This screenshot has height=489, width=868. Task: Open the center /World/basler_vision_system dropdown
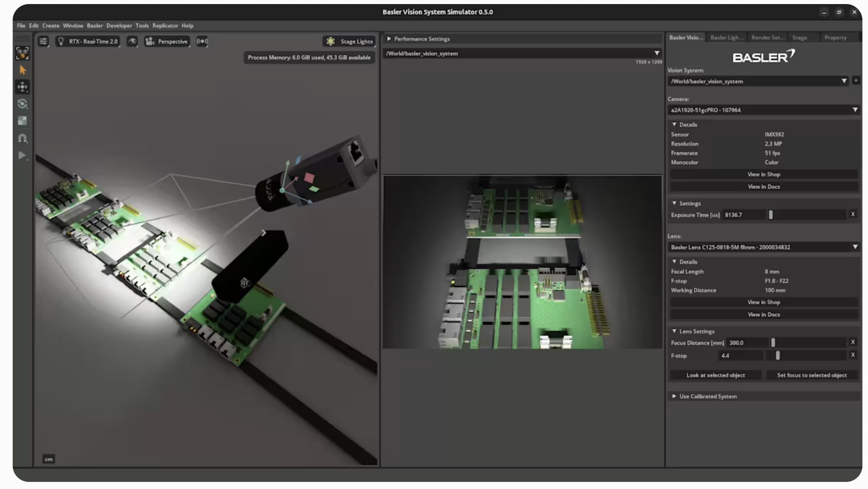522,53
